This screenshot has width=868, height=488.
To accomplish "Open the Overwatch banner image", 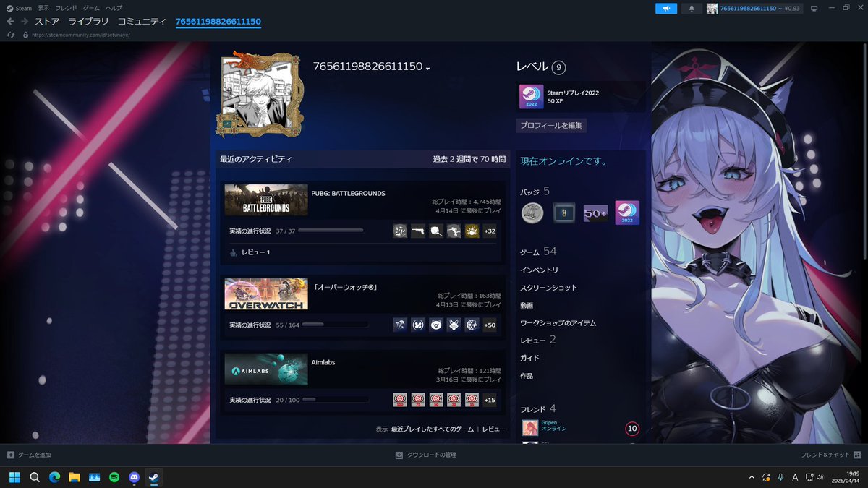I will [266, 294].
